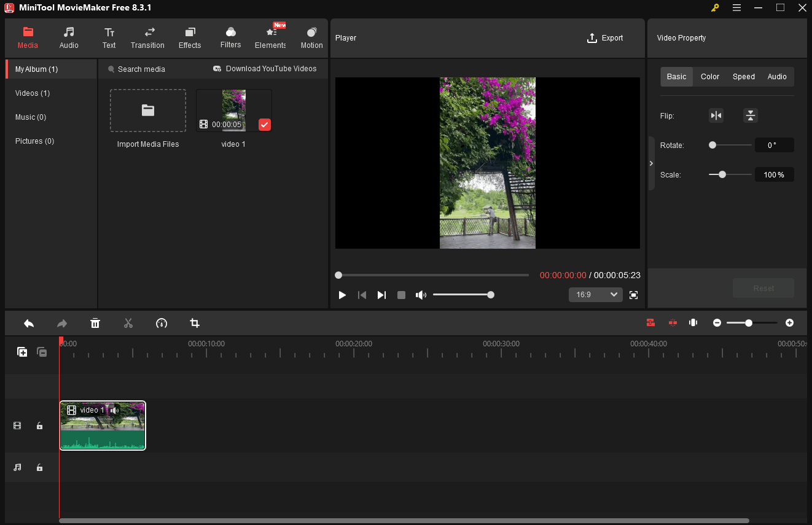Click the Crop tool in the timeline toolbar
The image size is (812, 525).
coord(195,323)
